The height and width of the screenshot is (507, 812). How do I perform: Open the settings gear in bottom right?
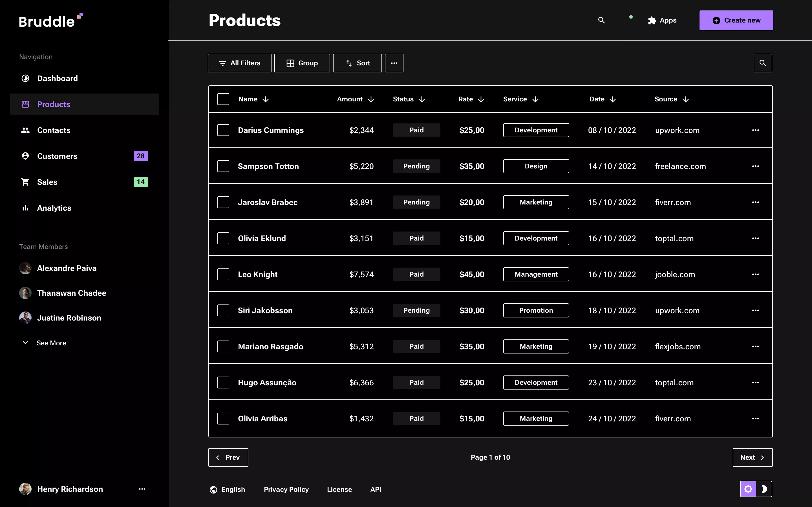coord(749,489)
